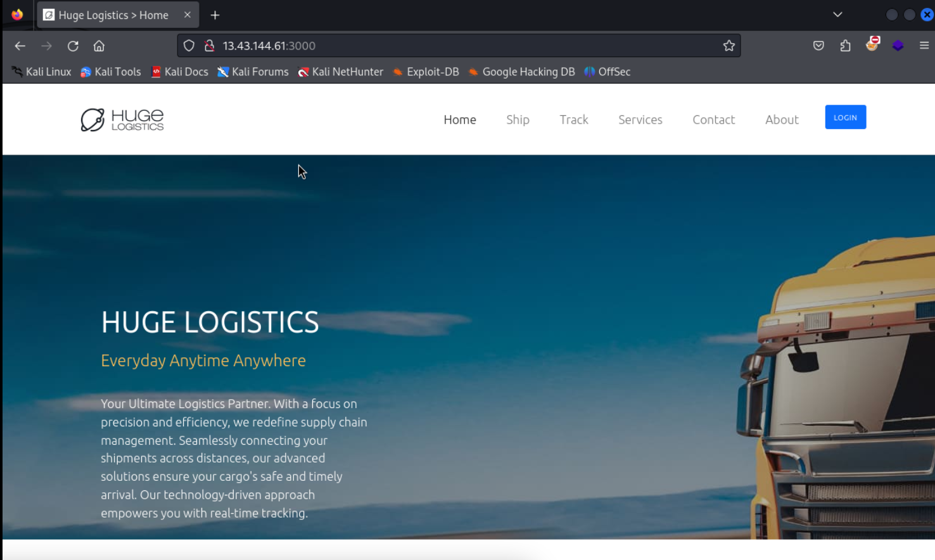Open the Services nav item
Screen dimensions: 935x560
coord(640,119)
